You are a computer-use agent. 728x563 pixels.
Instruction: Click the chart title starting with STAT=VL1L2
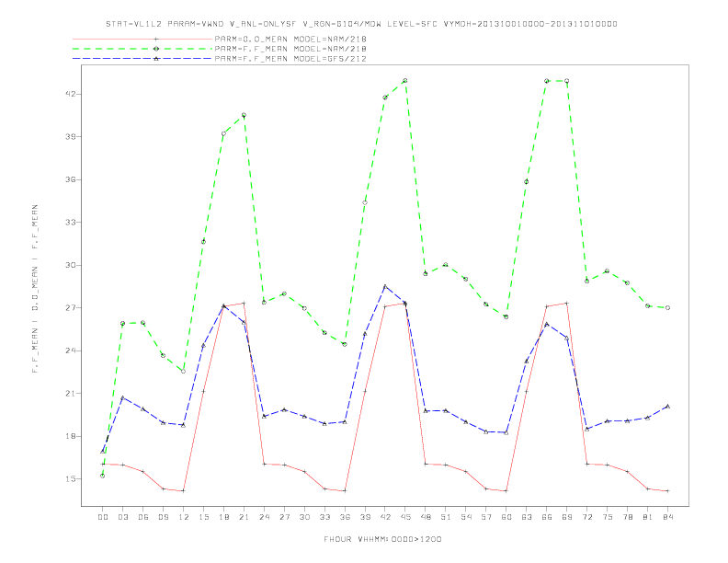click(361, 24)
